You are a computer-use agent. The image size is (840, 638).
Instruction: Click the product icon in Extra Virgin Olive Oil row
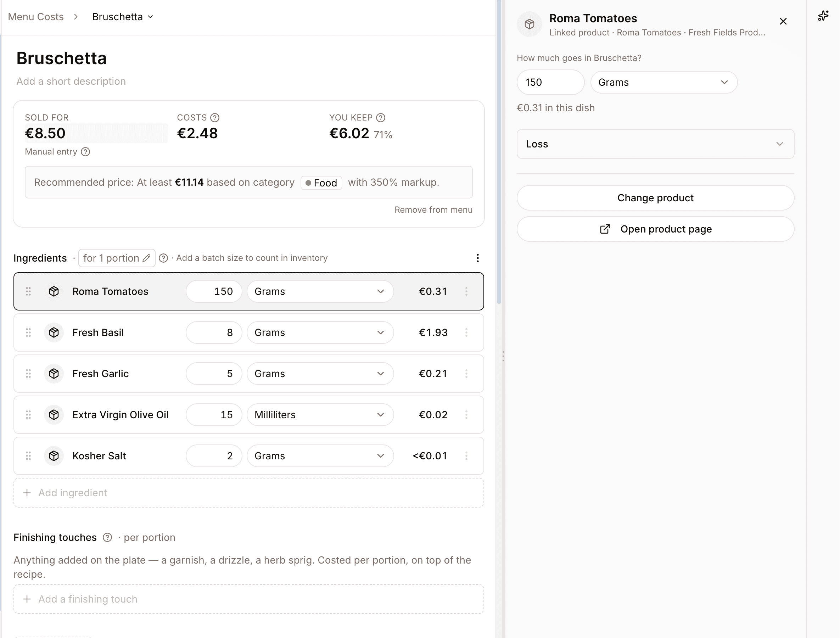click(54, 415)
